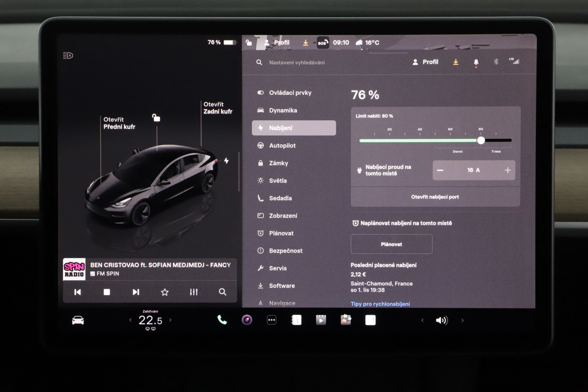The width and height of the screenshot is (588, 392).
Task: Decrease charging current with minus button
Action: (x=440, y=170)
